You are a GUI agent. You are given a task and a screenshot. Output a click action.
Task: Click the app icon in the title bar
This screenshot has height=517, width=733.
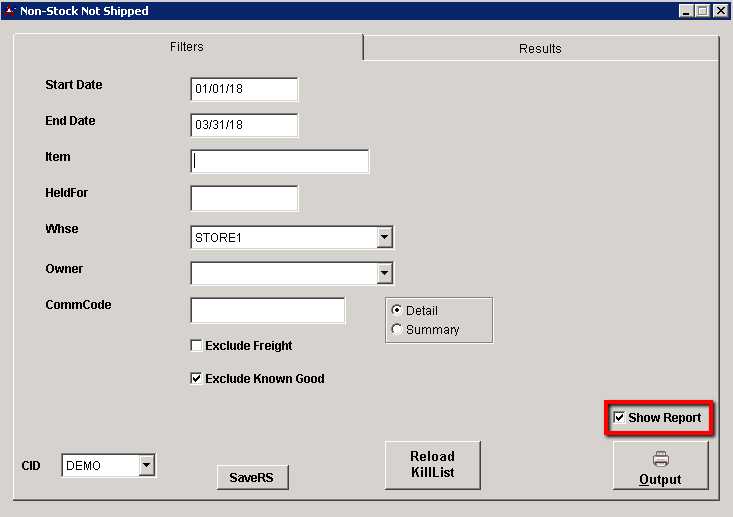[x=9, y=10]
